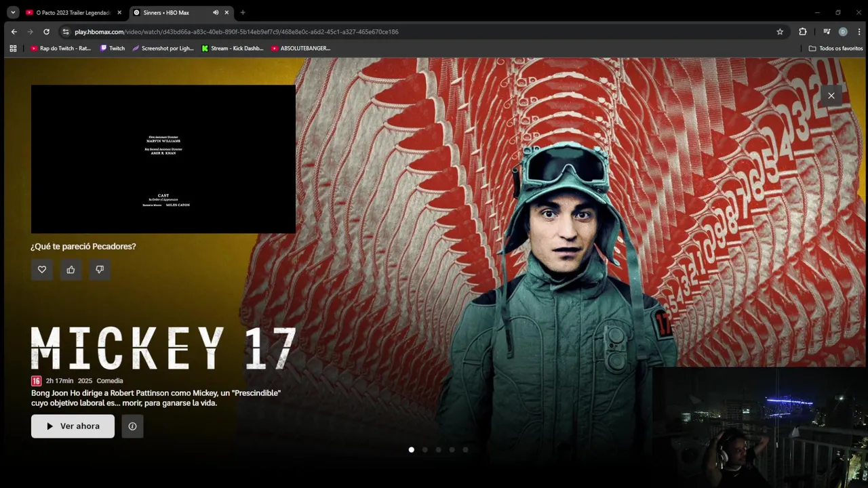
Task: Click the 'Comedia' genre text
Action: pyautogui.click(x=110, y=381)
